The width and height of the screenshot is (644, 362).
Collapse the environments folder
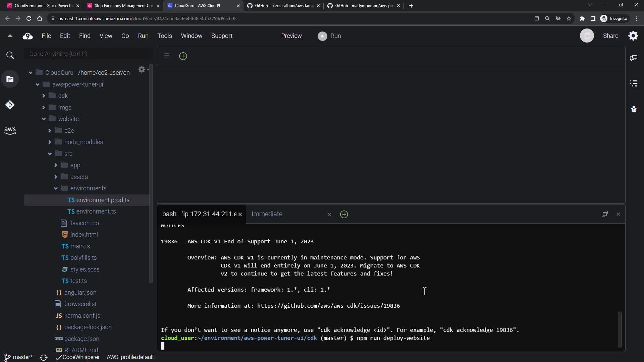click(56, 188)
